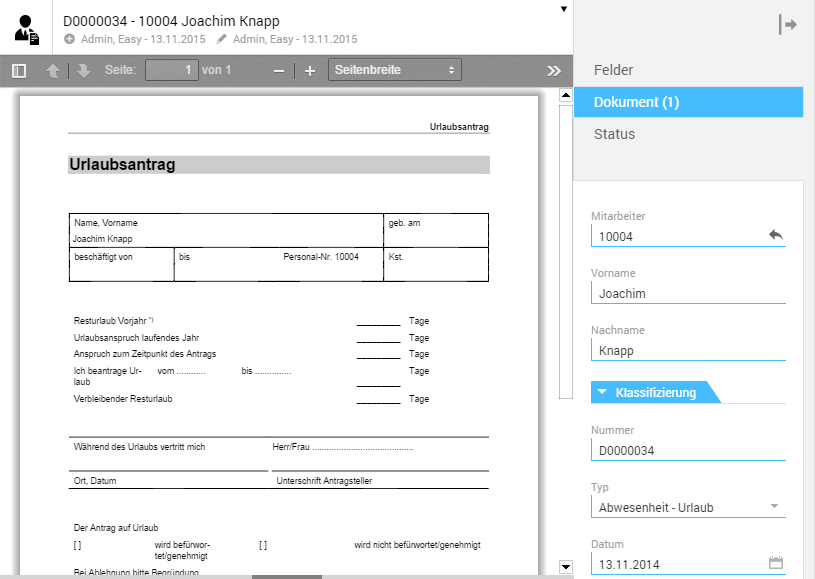Click into the Vorname field
Viewport: 815px width, 579px height.
pyautogui.click(x=688, y=294)
